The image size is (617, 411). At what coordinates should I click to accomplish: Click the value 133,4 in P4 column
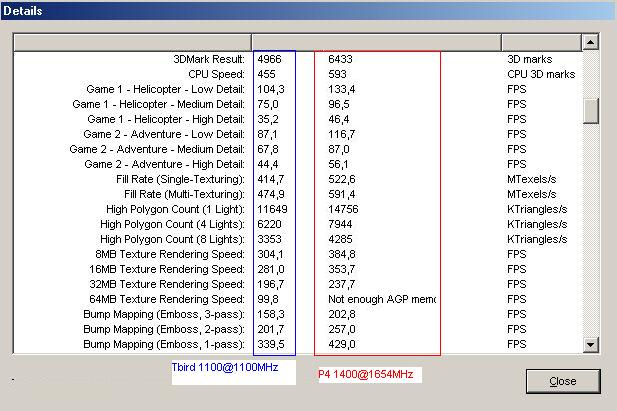[342, 89]
